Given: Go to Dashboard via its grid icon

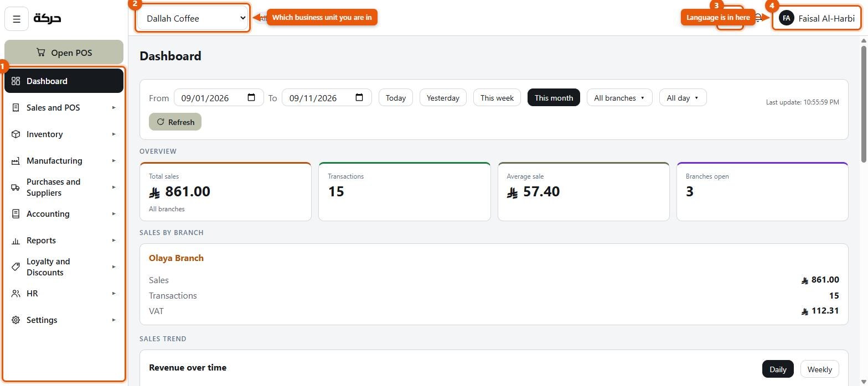Looking at the screenshot, I should click(15, 81).
